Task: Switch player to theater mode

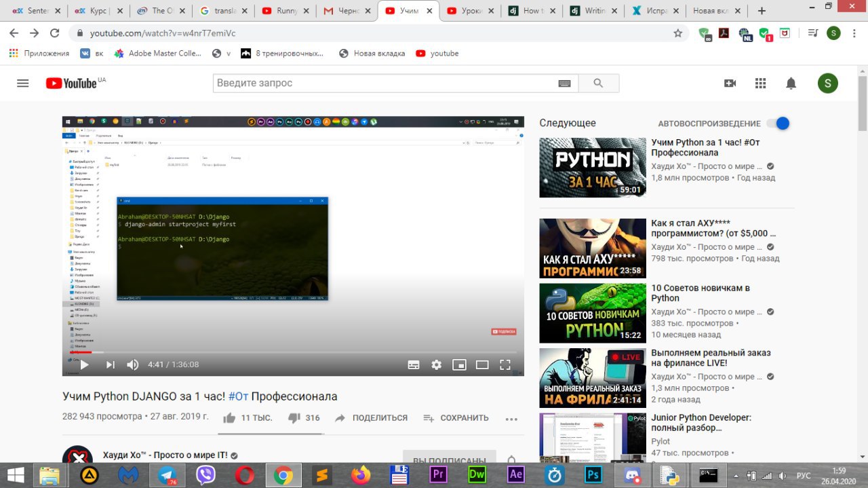Action: pyautogui.click(x=482, y=364)
